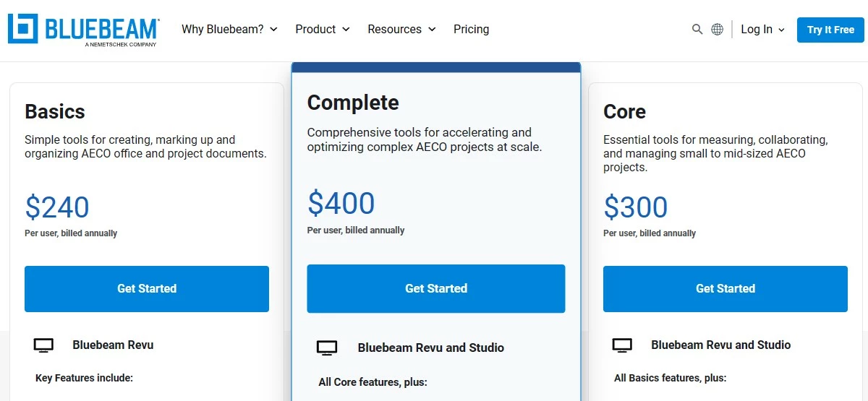Click 'Per user, billed annually' under $240
Image resolution: width=868 pixels, height=401 pixels.
pos(71,233)
